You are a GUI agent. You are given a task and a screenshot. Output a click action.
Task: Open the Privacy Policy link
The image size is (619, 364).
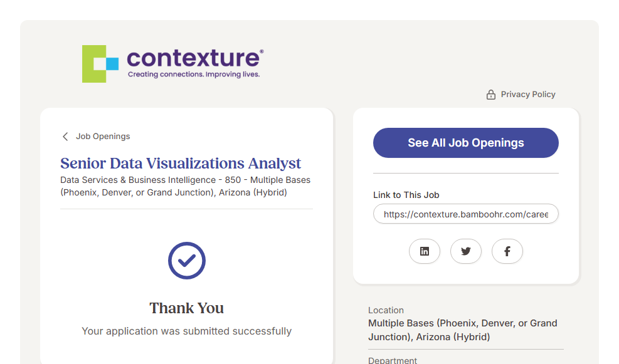tap(528, 95)
